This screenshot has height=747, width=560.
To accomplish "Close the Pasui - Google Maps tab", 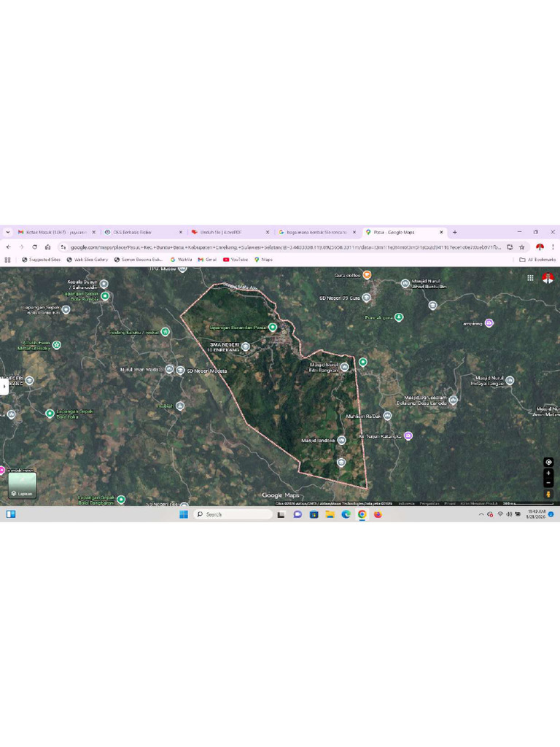I will pos(441,232).
